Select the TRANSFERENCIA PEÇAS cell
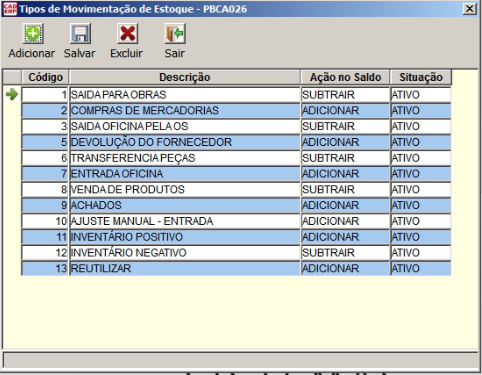 (185, 158)
